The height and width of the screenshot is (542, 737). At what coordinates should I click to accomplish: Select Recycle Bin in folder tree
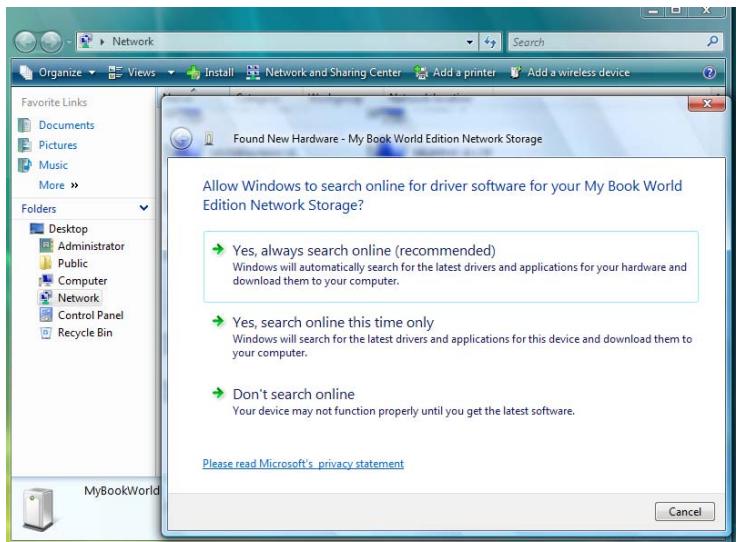85,333
